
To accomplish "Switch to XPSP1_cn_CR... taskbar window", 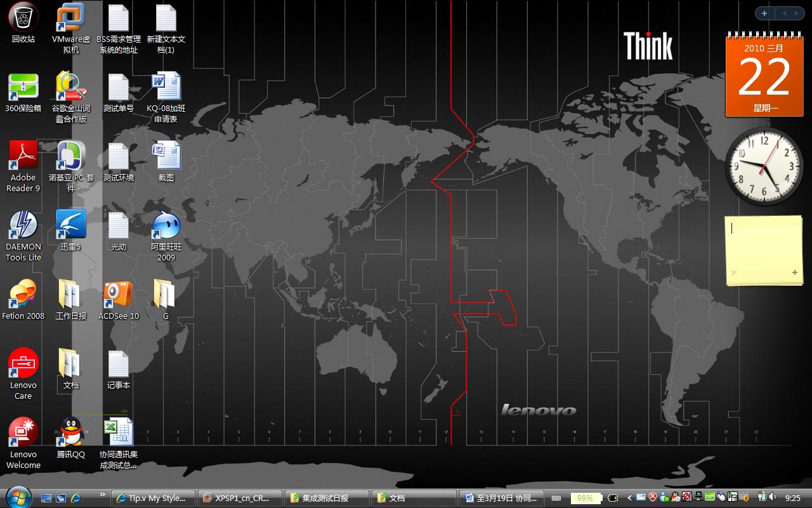I will [x=240, y=498].
